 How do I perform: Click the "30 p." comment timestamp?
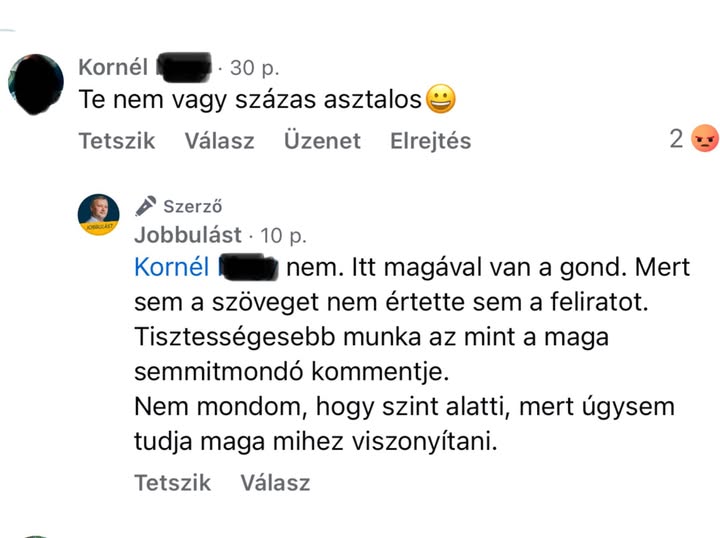(254, 68)
